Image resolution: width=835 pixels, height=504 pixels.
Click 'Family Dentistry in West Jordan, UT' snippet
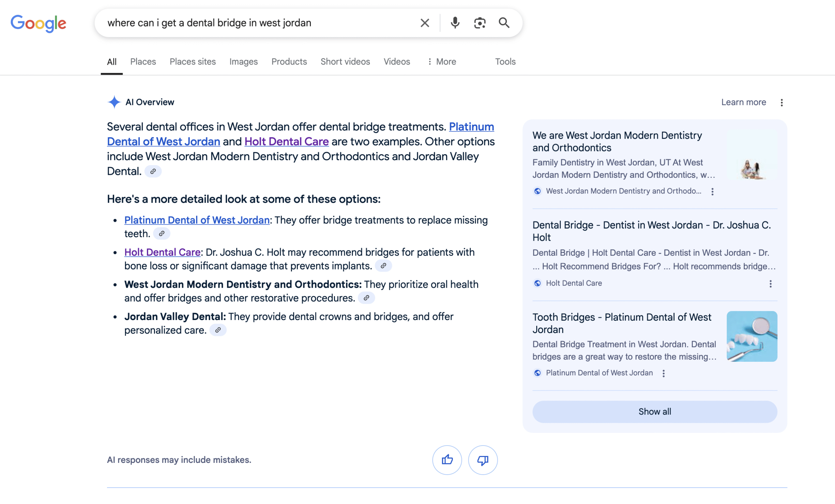point(624,169)
